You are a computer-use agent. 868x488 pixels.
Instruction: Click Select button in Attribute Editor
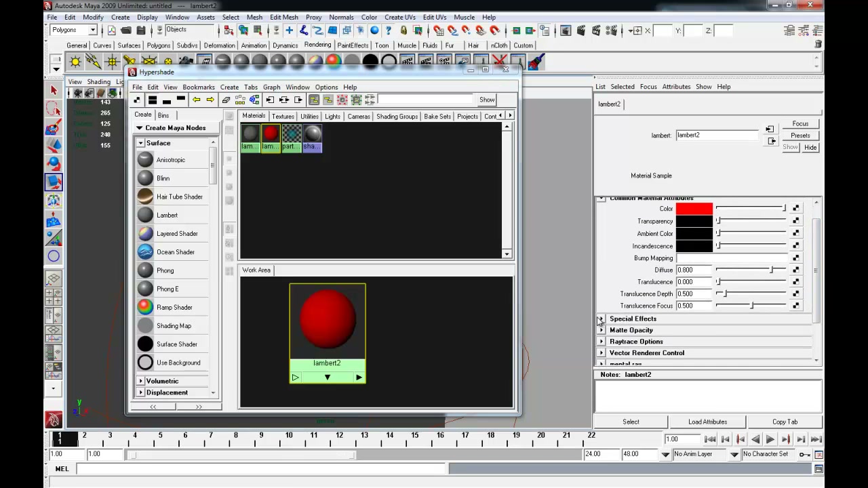point(631,422)
